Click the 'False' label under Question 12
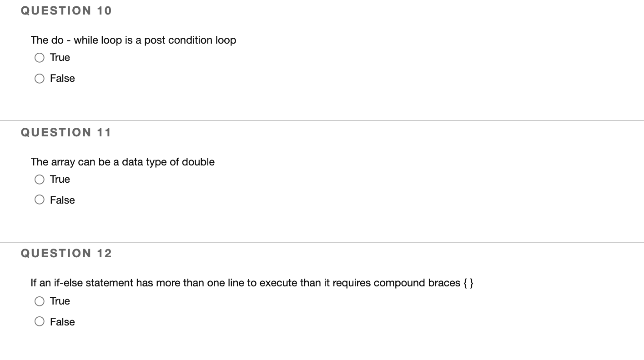This screenshot has height=360, width=644. (62, 321)
